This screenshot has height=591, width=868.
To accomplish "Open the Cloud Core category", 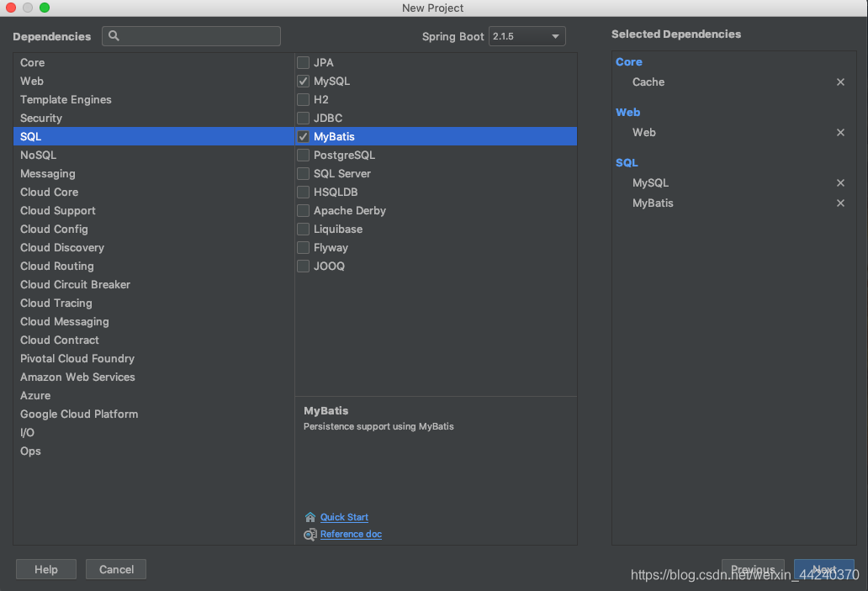I will coord(154,192).
